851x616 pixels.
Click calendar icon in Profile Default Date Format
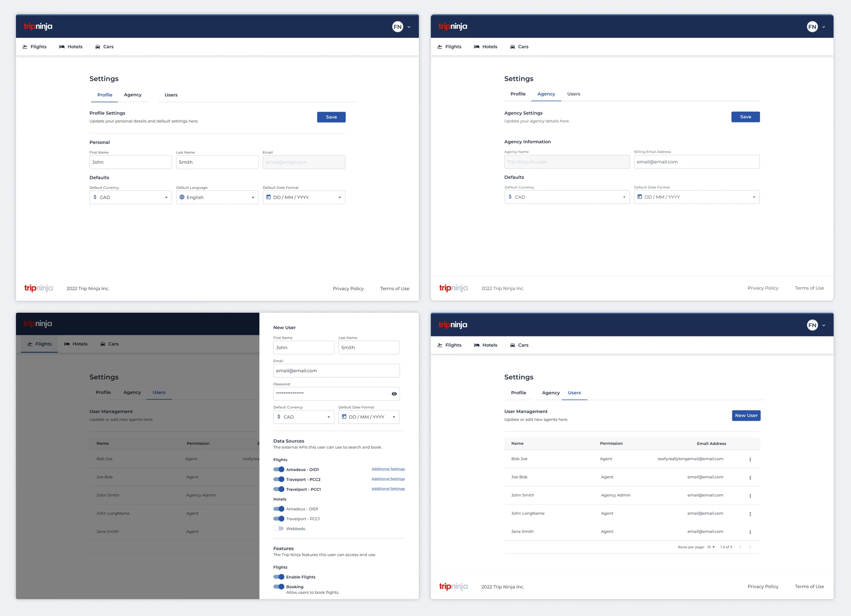268,197
